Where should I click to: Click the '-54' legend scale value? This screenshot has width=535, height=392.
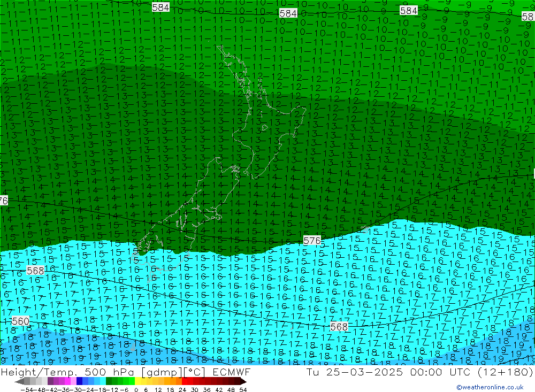click(27, 390)
